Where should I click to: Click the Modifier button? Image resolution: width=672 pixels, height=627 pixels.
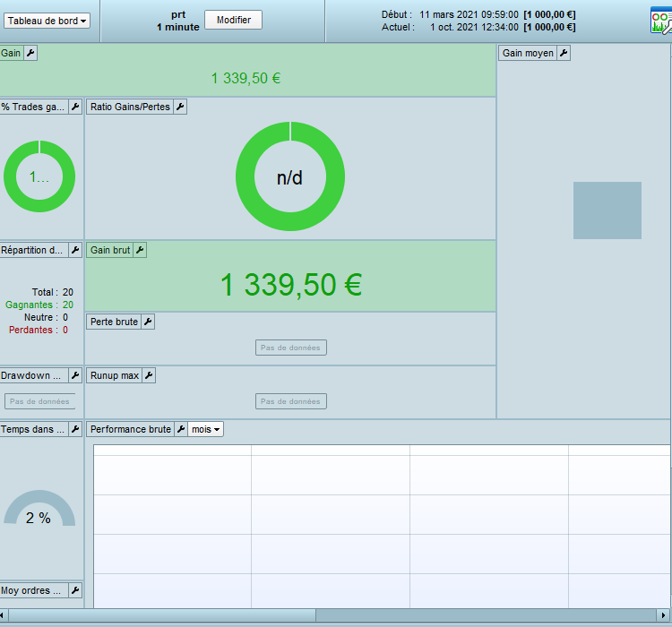pyautogui.click(x=233, y=20)
